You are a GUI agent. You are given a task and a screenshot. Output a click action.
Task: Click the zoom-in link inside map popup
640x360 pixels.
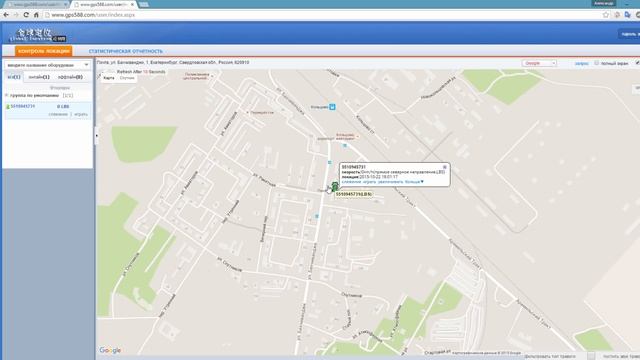[x=391, y=182]
